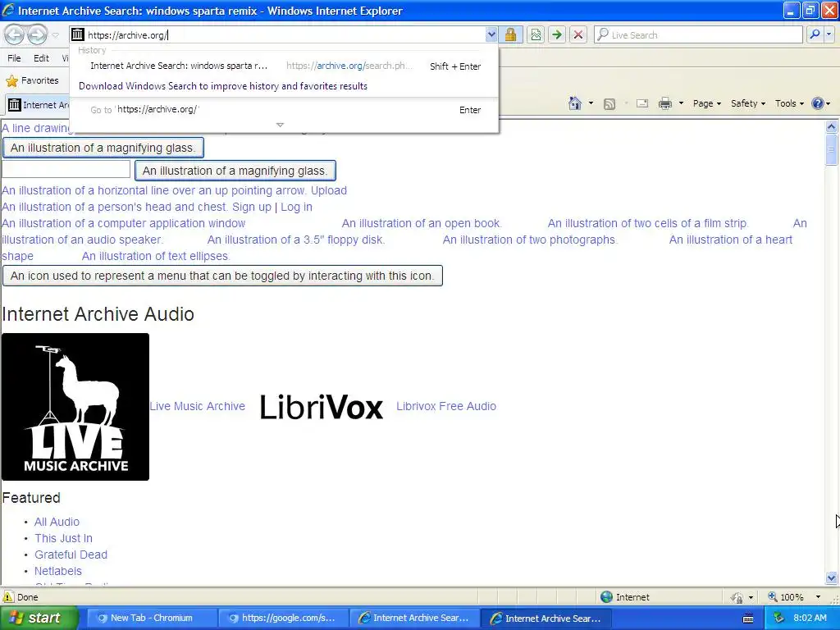This screenshot has width=840, height=630.
Task: Select the Internet Archive browser tab
Action: pyautogui.click(x=39, y=105)
